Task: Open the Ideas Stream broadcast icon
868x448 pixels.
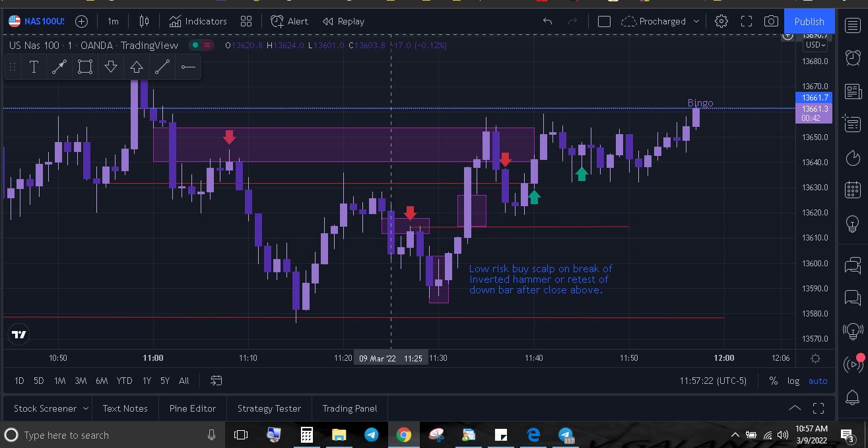Action: [853, 330]
